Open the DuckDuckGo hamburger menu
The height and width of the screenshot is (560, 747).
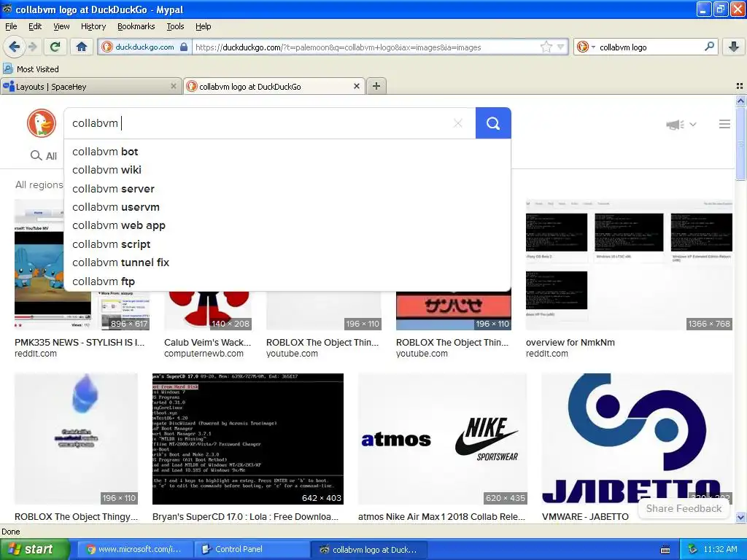(x=724, y=124)
